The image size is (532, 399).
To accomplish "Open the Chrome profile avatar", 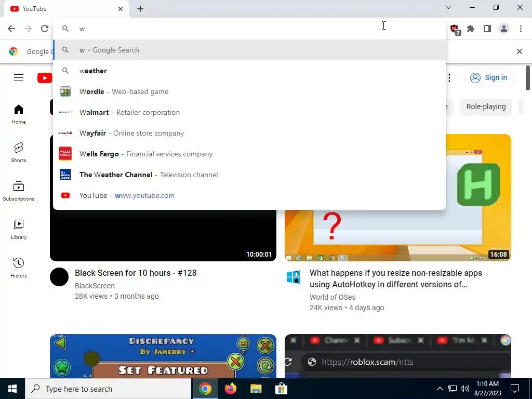I will [504, 29].
